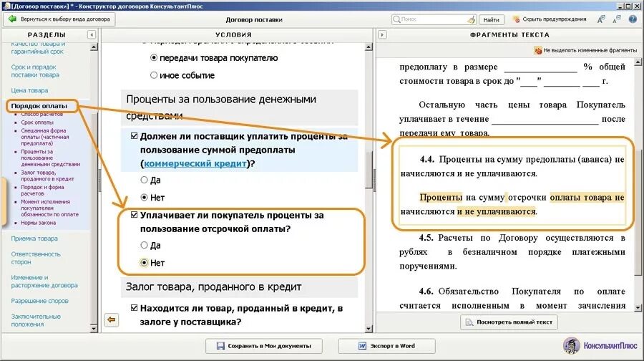This screenshot has width=644, height=361.
Task: Collapse the Разделы panel with its arrow
Action: click(x=92, y=35)
